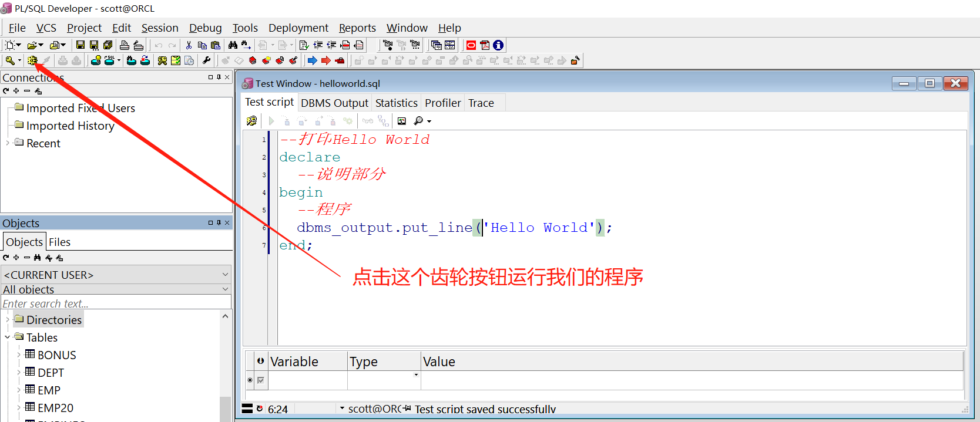
Task: Click the Paste clipboard icon
Action: (x=216, y=45)
